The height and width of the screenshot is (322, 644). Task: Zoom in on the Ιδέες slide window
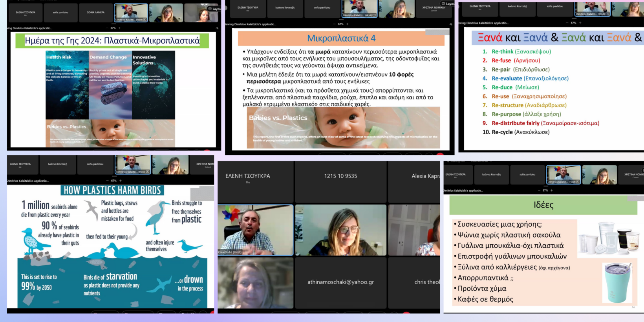[x=552, y=190]
